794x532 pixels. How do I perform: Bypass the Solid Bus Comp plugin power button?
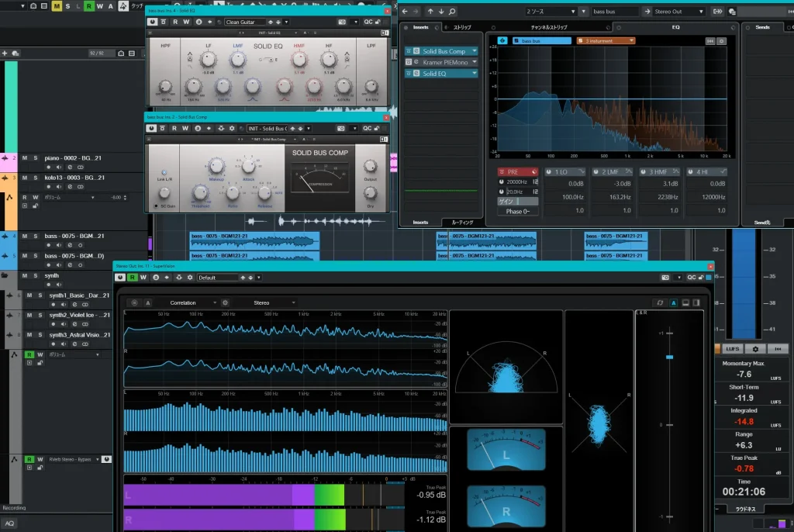coord(151,128)
